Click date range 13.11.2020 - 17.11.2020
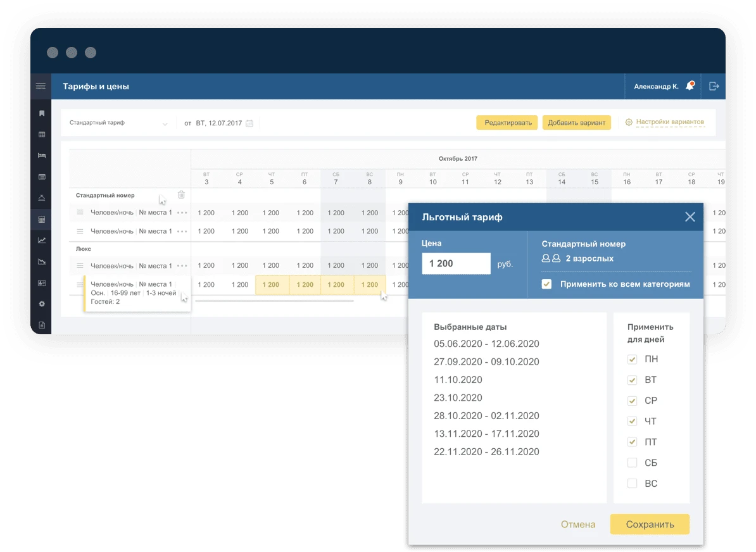Viewport: 756px width, 552px height. [486, 434]
